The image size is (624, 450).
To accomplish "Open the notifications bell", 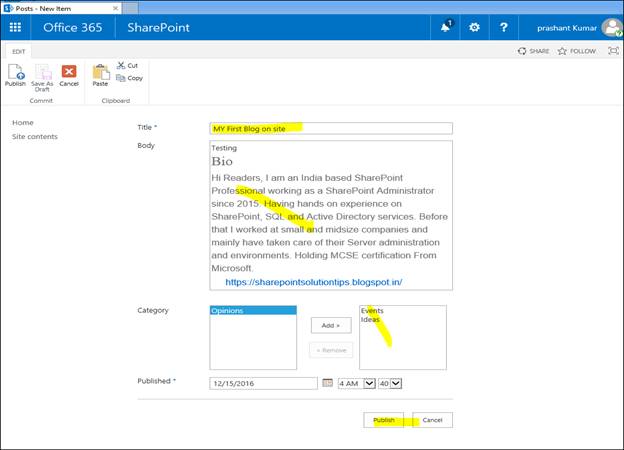I will coord(445,27).
